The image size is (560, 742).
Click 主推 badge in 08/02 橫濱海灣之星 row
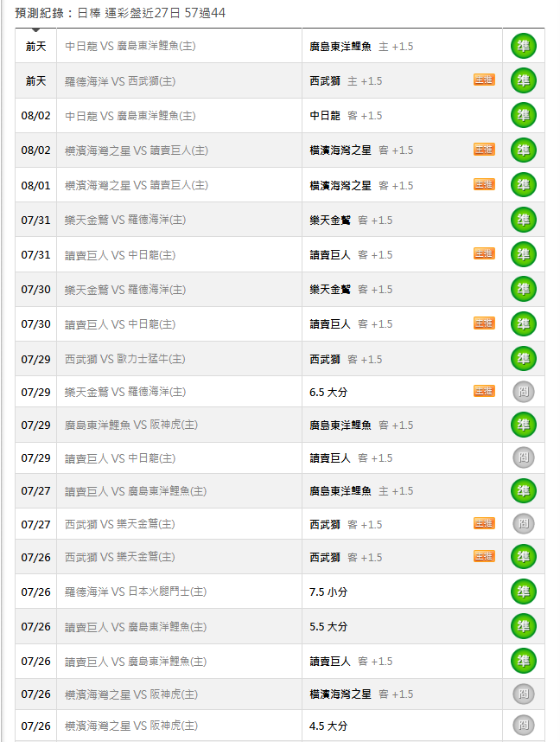pos(484,149)
